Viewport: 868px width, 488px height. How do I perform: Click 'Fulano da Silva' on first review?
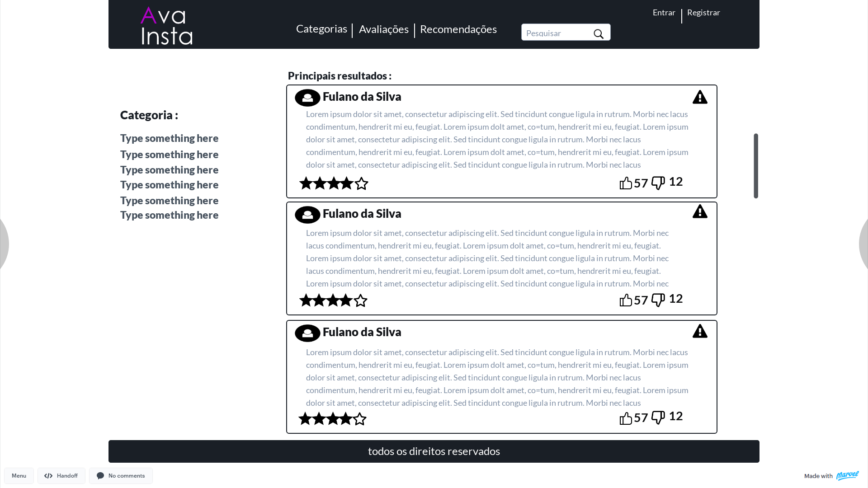362,97
